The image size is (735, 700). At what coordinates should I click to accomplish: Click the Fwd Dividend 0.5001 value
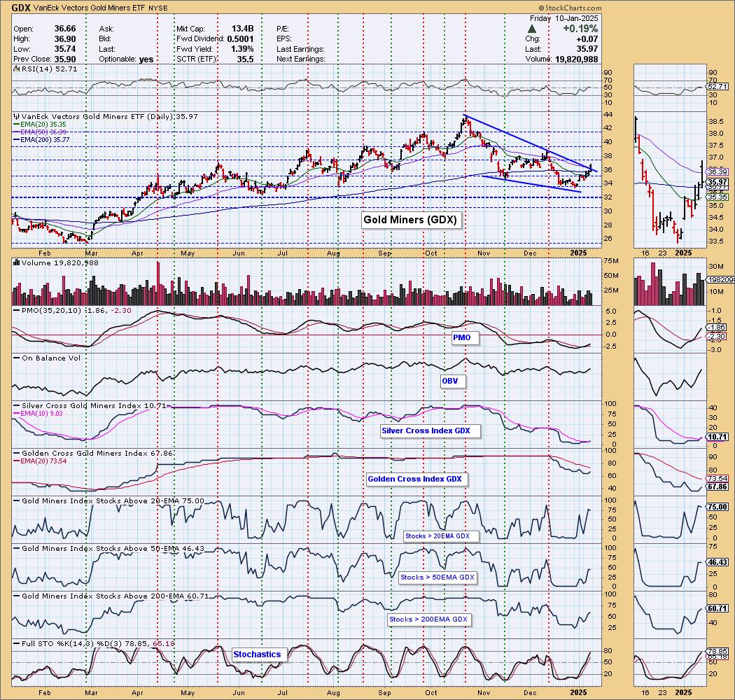(240, 39)
